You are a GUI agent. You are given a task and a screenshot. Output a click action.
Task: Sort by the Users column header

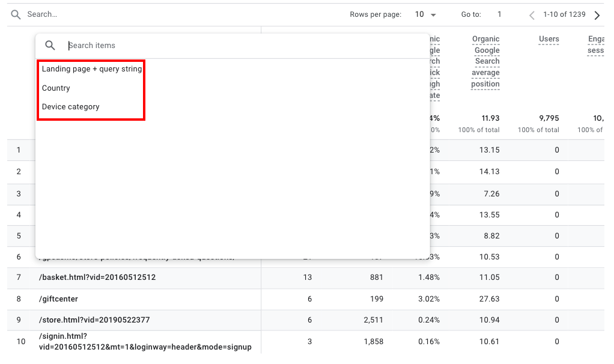coord(549,39)
